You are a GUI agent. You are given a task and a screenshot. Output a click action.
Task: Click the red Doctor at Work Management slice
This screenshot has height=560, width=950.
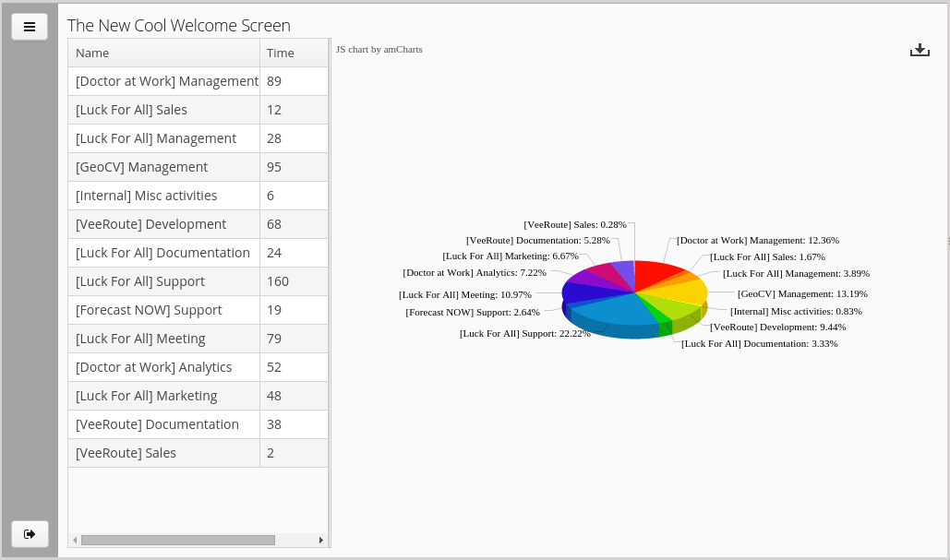click(655, 274)
